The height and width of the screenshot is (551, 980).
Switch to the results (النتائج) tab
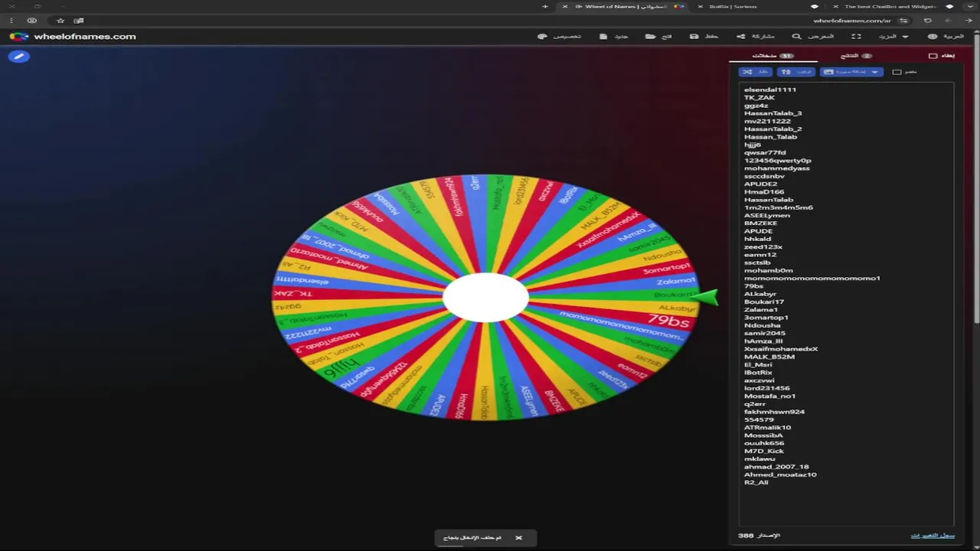pyautogui.click(x=856, y=56)
